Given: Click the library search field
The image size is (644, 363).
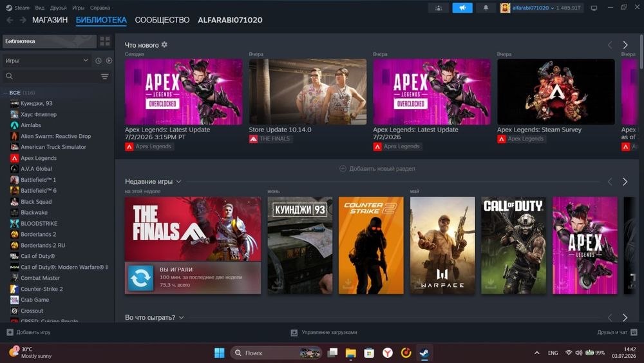Looking at the screenshot, I should (52, 77).
